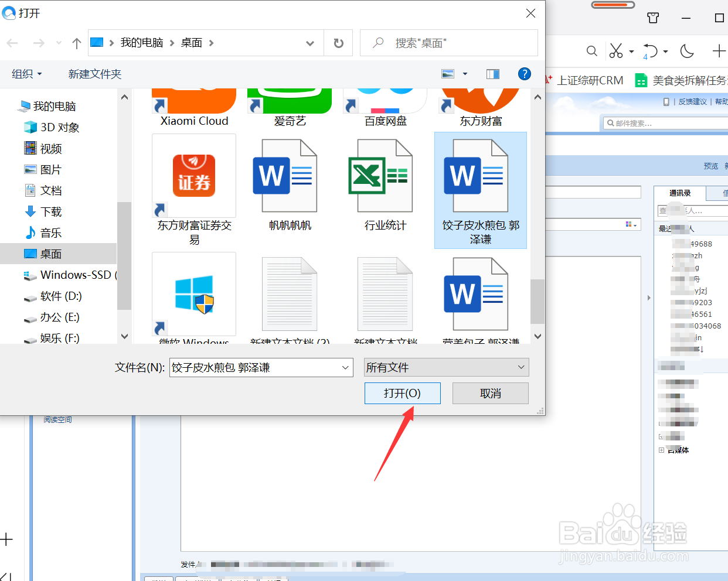
Task: Click the 搜索"桌面" search field
Action: 449,43
